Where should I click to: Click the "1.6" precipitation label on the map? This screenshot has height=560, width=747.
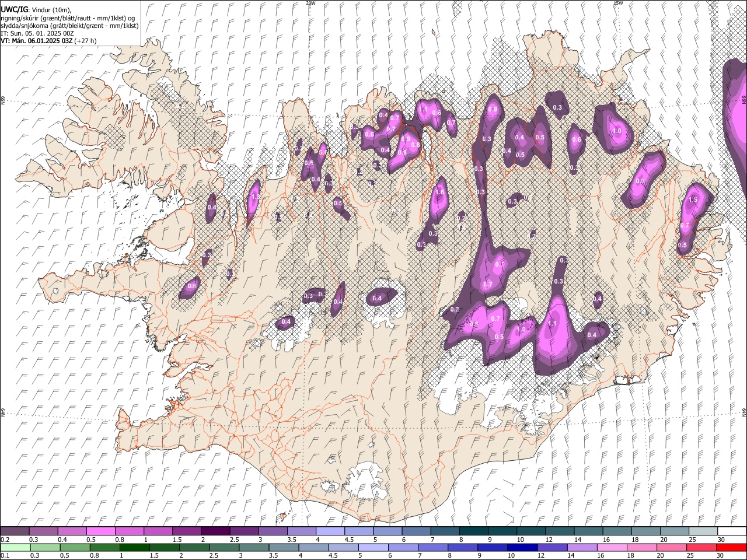coord(440,192)
